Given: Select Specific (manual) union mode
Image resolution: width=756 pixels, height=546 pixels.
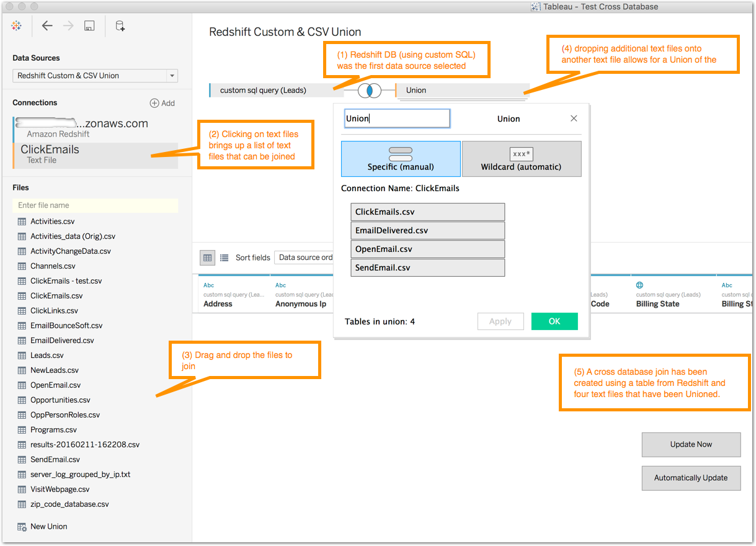Looking at the screenshot, I should coord(401,159).
